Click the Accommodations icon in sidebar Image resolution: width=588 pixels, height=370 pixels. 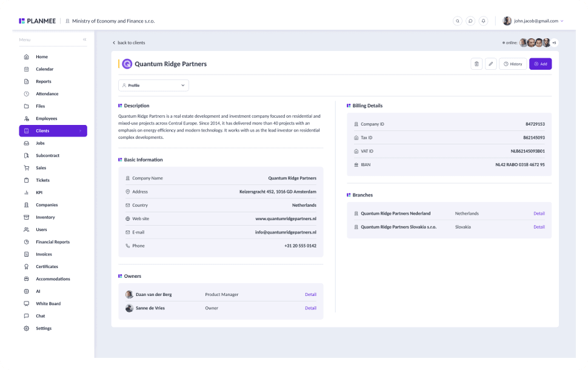tap(26, 279)
